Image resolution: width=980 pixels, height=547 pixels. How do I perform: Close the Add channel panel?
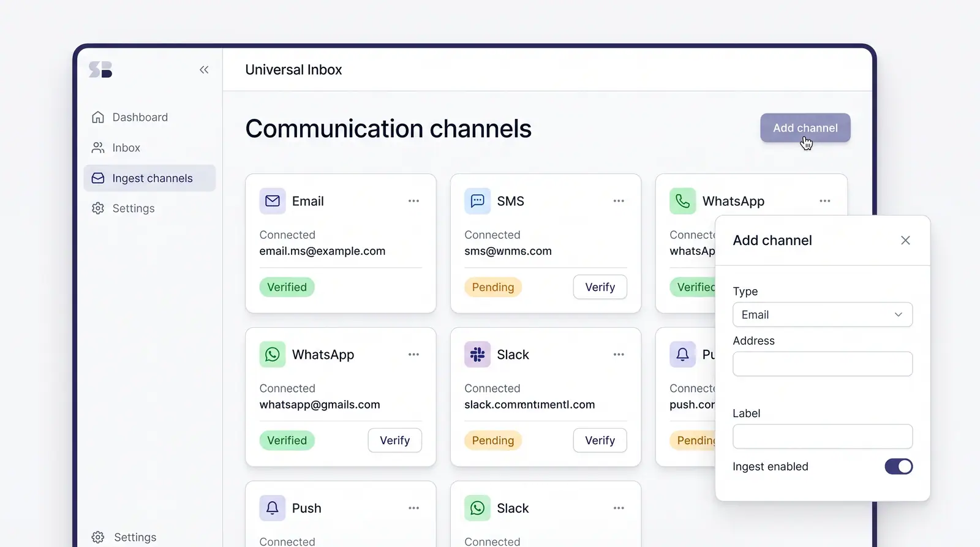905,241
